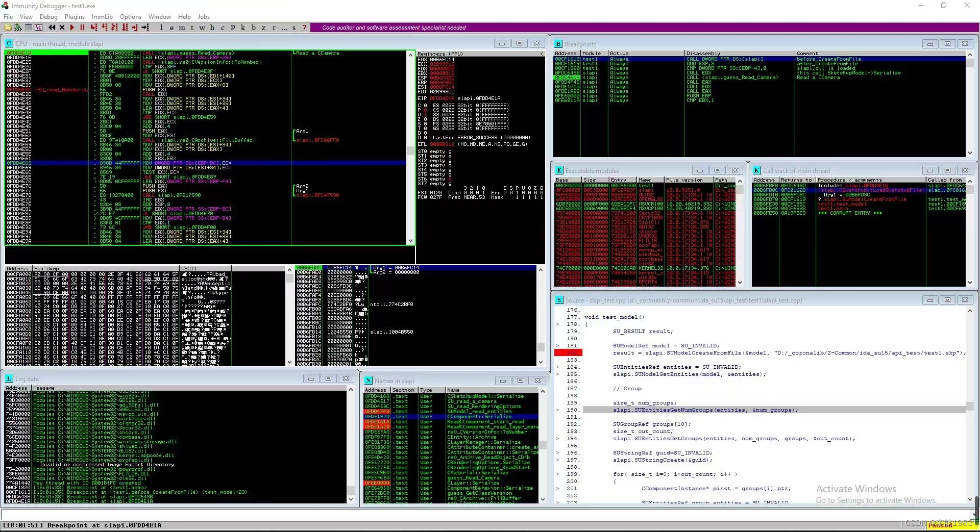This screenshot has width=980, height=532.
Task: Open the View menu
Action: point(26,17)
